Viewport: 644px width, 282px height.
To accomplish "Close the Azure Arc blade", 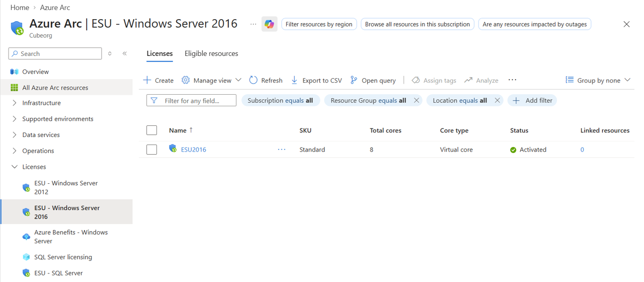I will coord(626,24).
